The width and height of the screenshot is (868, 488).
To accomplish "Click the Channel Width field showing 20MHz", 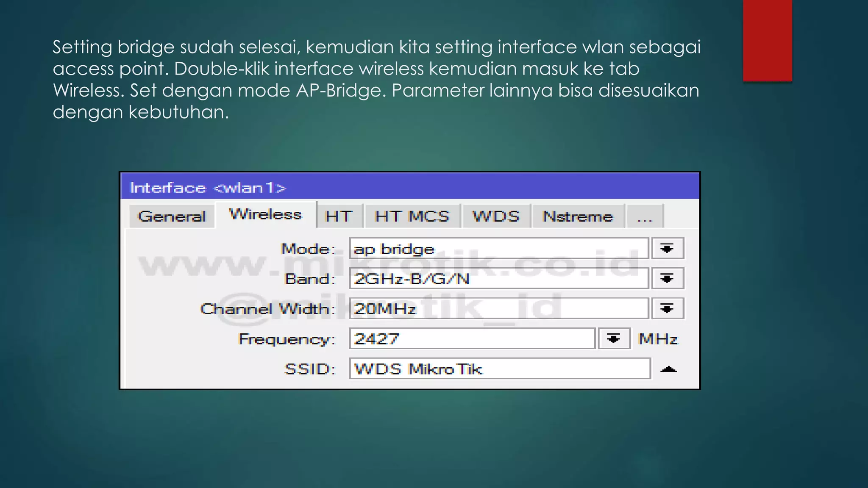I will coord(499,308).
